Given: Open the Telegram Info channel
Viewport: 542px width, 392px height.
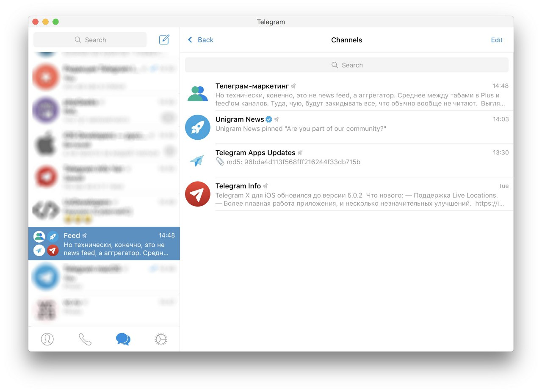Looking at the screenshot, I should 347,194.
